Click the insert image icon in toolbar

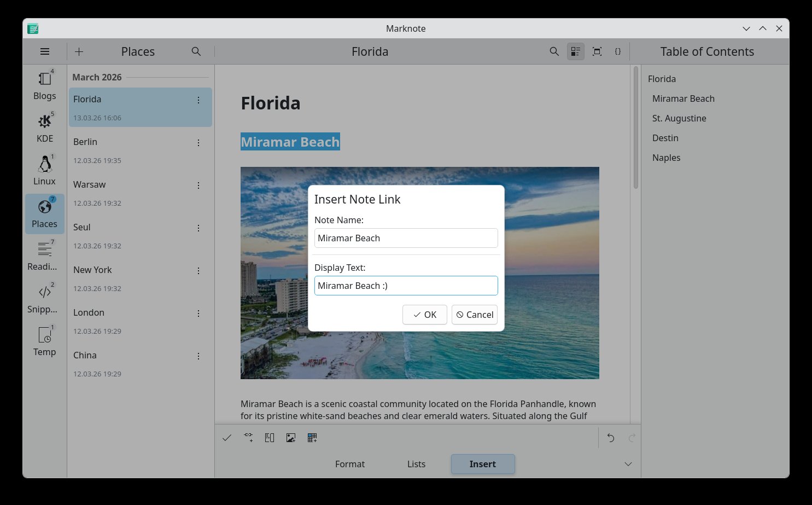(x=291, y=438)
